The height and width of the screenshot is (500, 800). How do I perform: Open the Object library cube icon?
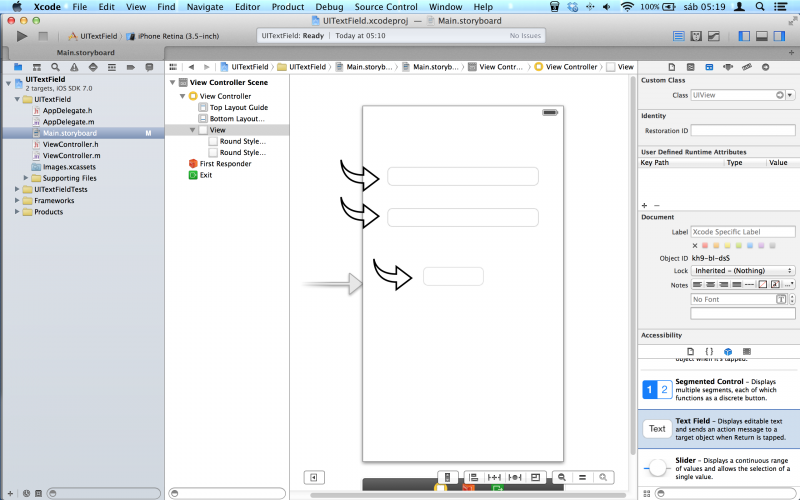click(728, 351)
